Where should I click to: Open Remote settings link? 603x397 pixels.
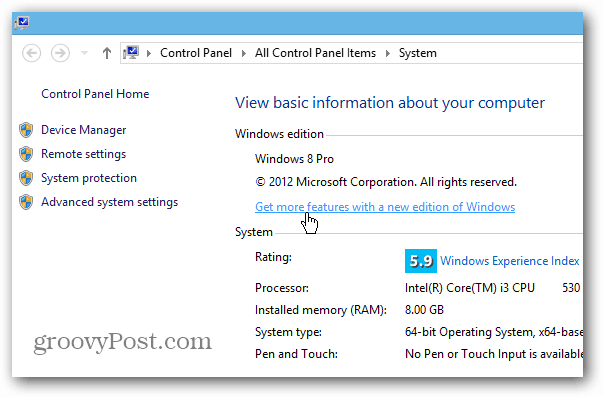tap(83, 154)
